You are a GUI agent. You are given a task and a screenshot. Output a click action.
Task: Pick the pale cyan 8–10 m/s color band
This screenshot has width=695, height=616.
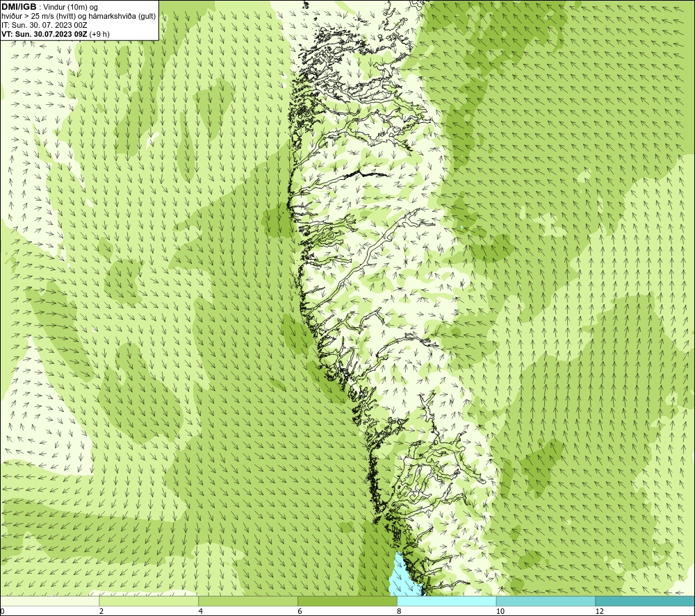tap(447, 601)
